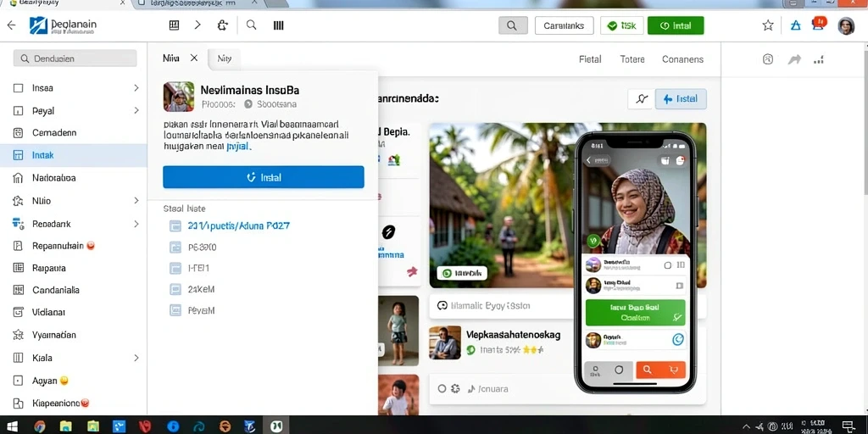Click the blue Instal button in popup
Screen dimensions: 868x434
pos(264,177)
